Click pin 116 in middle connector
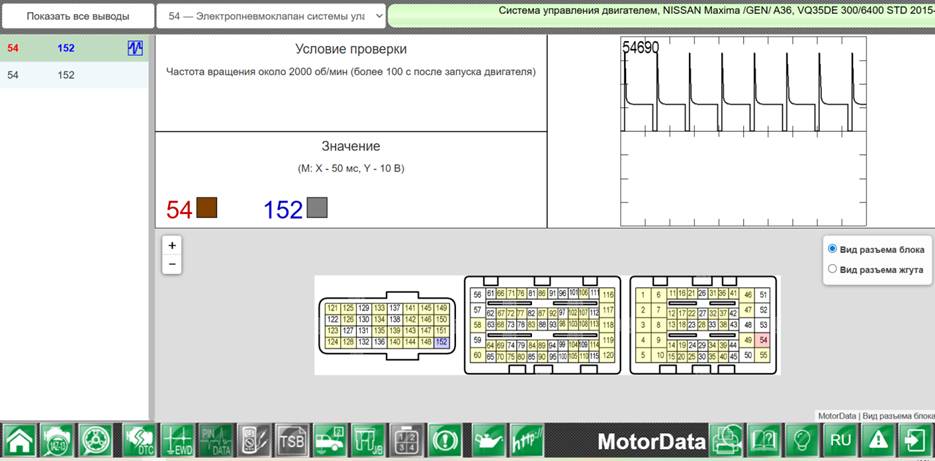Image resolution: width=935 pixels, height=461 pixels. coord(608,295)
